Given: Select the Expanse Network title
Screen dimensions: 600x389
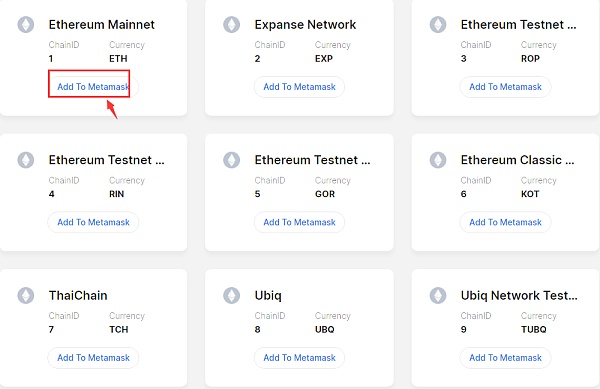Looking at the screenshot, I should coord(305,24).
